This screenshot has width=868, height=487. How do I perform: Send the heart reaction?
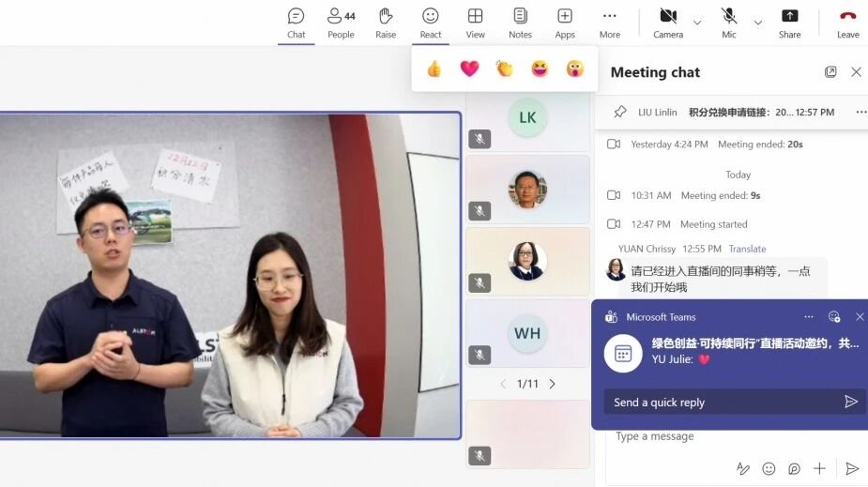click(x=469, y=68)
